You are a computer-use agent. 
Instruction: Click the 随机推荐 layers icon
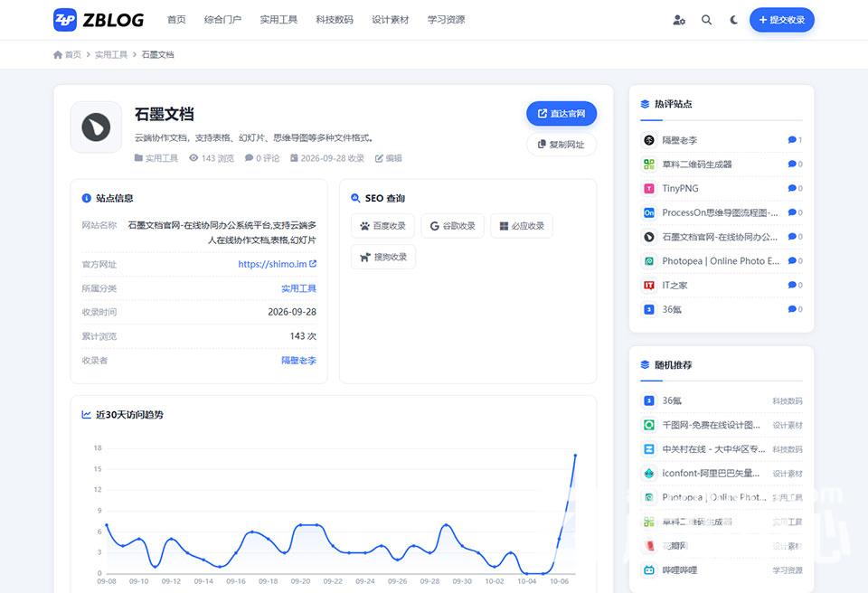(x=645, y=365)
